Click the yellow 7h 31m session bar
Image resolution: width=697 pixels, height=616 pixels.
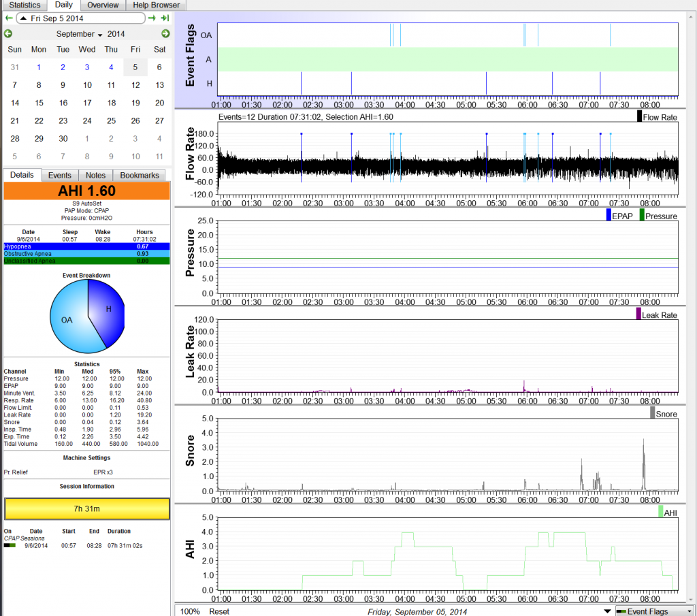click(x=86, y=508)
